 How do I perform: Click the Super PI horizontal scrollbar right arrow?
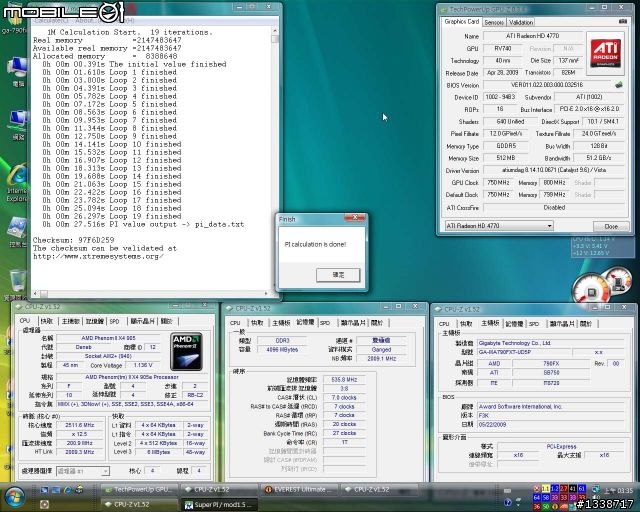(266, 294)
